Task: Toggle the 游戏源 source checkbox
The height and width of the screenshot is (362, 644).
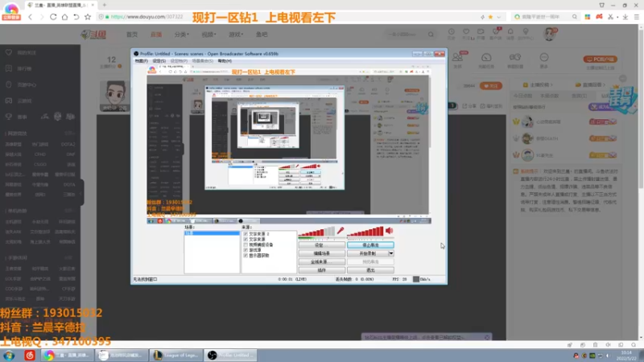Action: (x=246, y=250)
